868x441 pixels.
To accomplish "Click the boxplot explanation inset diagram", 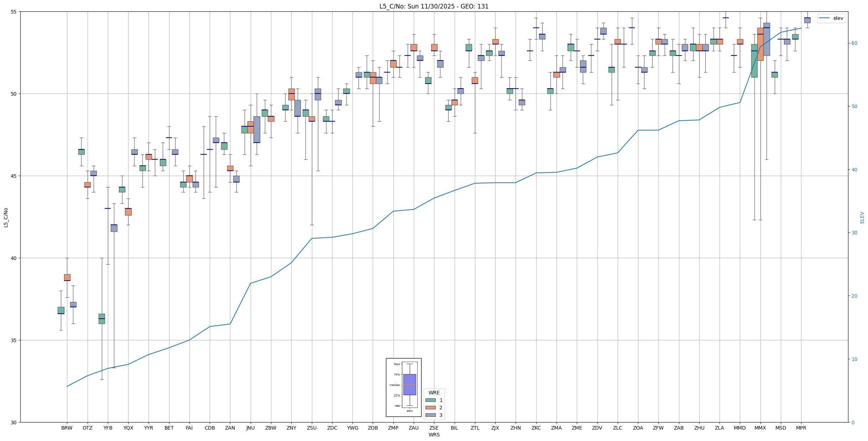I will point(403,387).
